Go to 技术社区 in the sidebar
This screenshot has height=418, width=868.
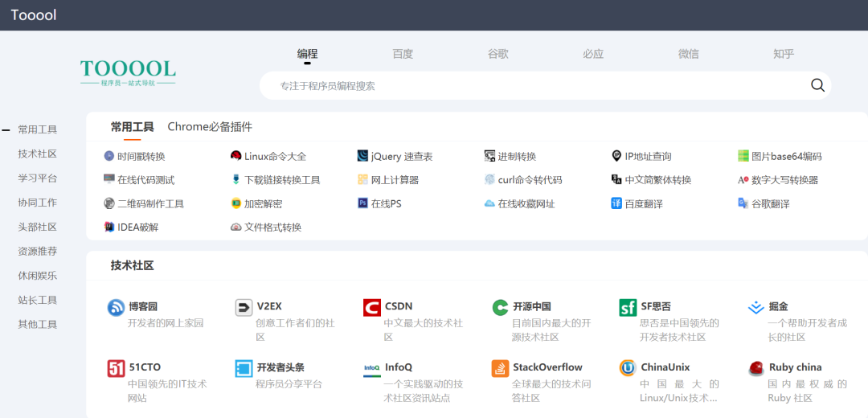tap(37, 154)
